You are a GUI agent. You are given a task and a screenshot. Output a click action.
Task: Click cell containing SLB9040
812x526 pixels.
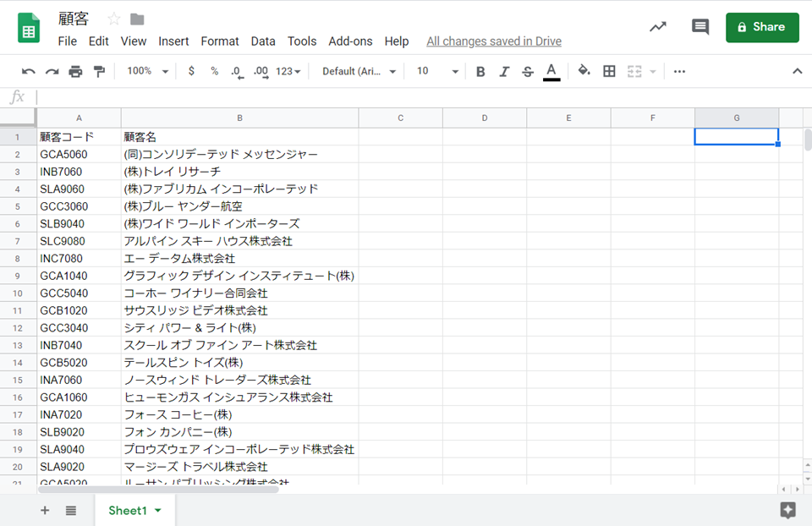click(79, 223)
